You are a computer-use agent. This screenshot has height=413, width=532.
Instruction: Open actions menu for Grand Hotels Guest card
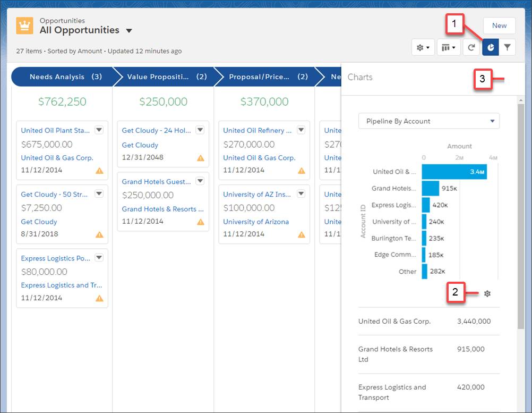(x=200, y=181)
